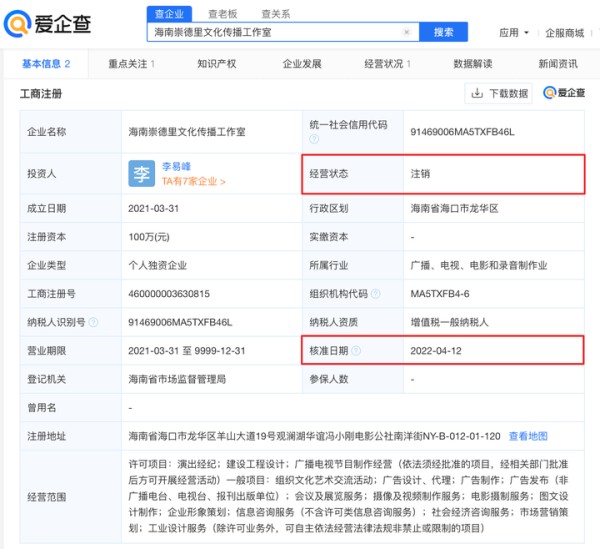Click the help icon beside 核准日期
This screenshot has width=600, height=549.
356,351
